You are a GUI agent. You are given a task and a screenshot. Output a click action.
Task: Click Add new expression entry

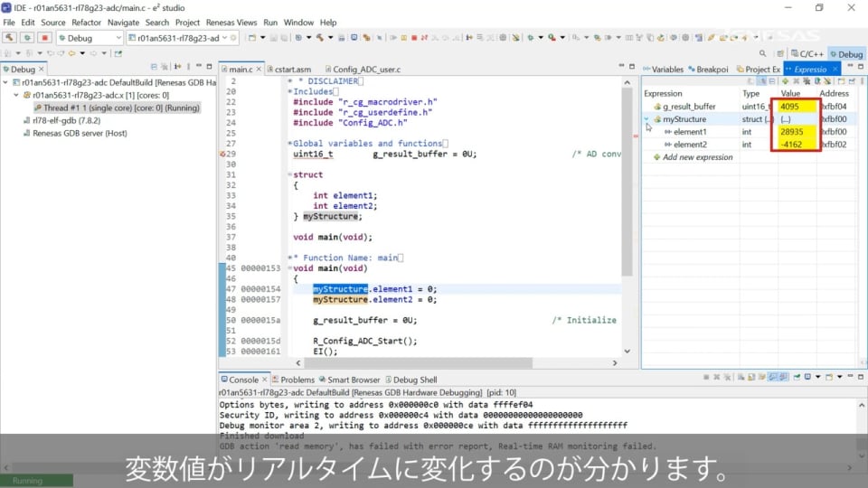tap(697, 157)
